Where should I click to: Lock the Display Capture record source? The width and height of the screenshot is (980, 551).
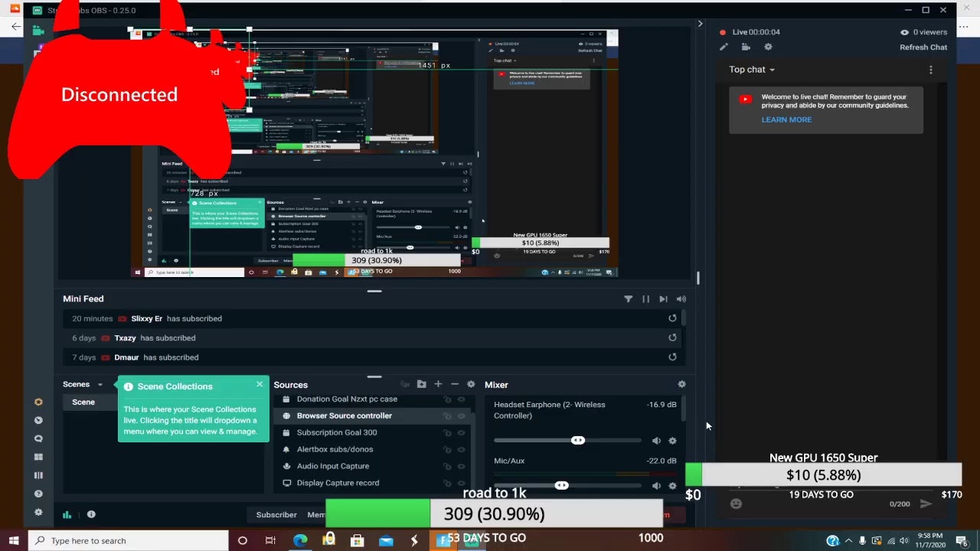pyautogui.click(x=447, y=483)
